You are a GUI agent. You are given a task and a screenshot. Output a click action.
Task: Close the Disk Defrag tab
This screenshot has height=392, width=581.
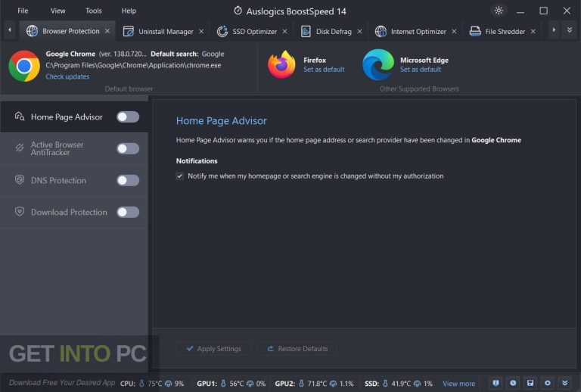click(359, 32)
